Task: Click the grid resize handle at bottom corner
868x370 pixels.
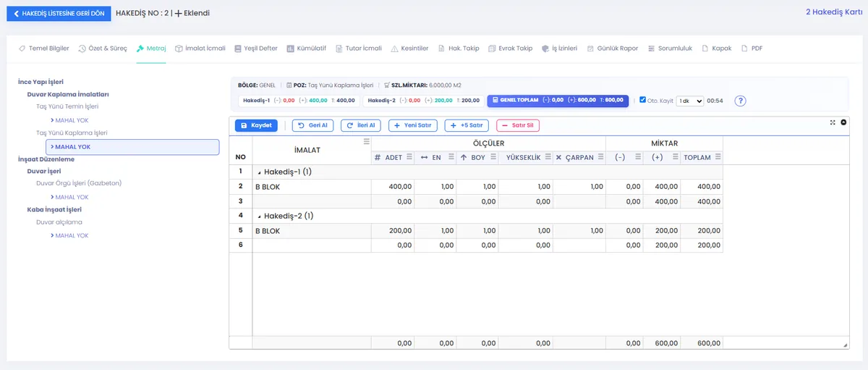Action: click(846, 345)
